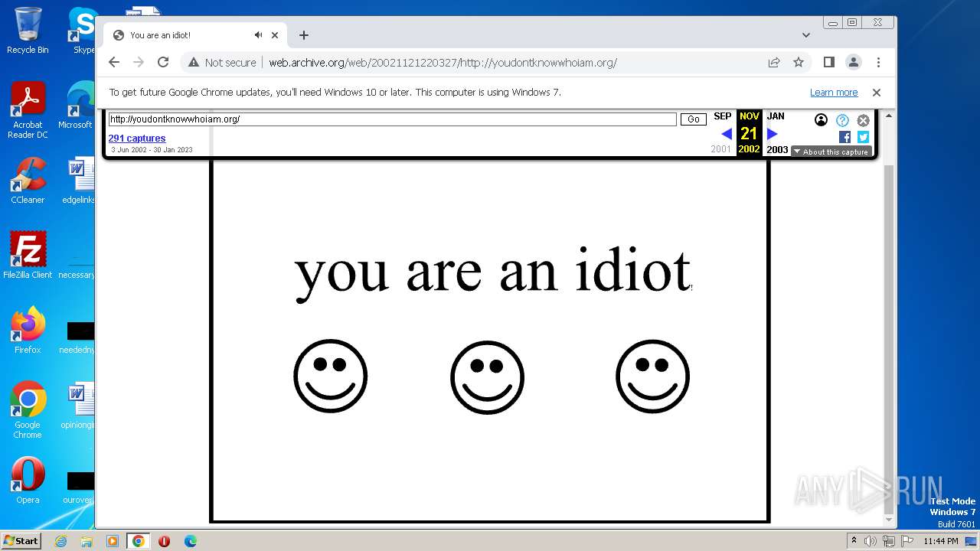This screenshot has height=551, width=980.
Task: Close the 'You are an idiot!' tab
Action: [275, 35]
